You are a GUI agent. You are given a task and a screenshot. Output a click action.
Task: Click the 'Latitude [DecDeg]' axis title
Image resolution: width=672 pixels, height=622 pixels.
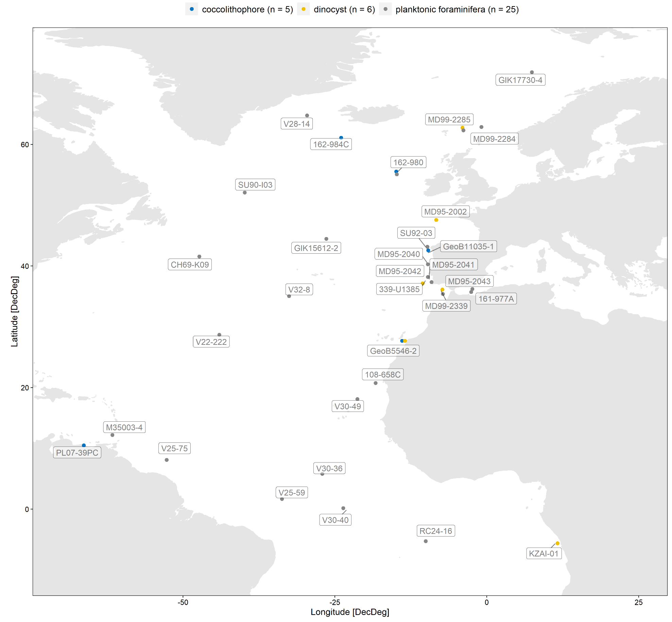click(x=14, y=311)
